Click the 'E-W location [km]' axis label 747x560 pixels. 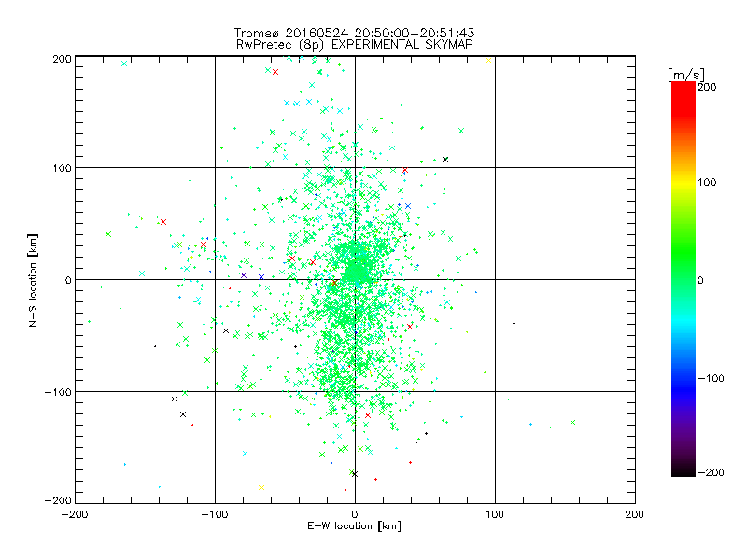[354, 526]
